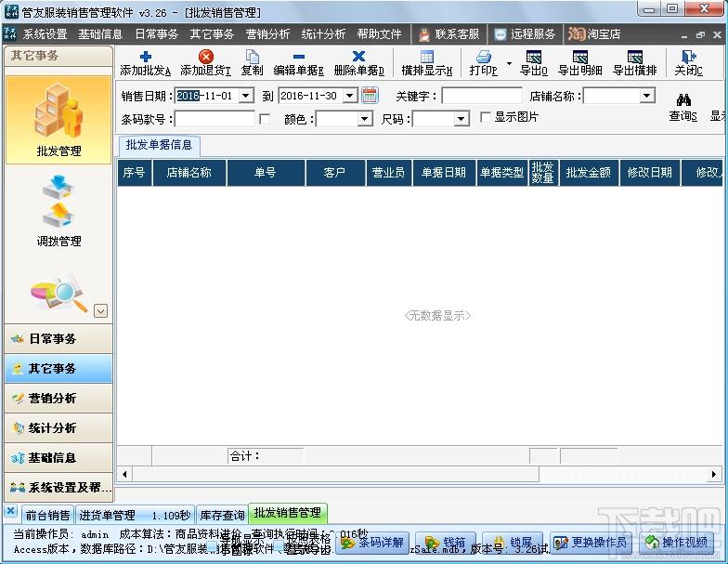Click the 打印 printer icon
728x564 pixels.
[x=483, y=57]
